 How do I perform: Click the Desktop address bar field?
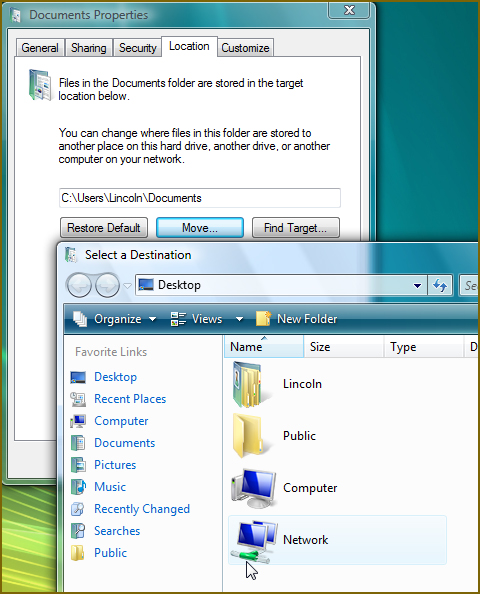tap(281, 285)
